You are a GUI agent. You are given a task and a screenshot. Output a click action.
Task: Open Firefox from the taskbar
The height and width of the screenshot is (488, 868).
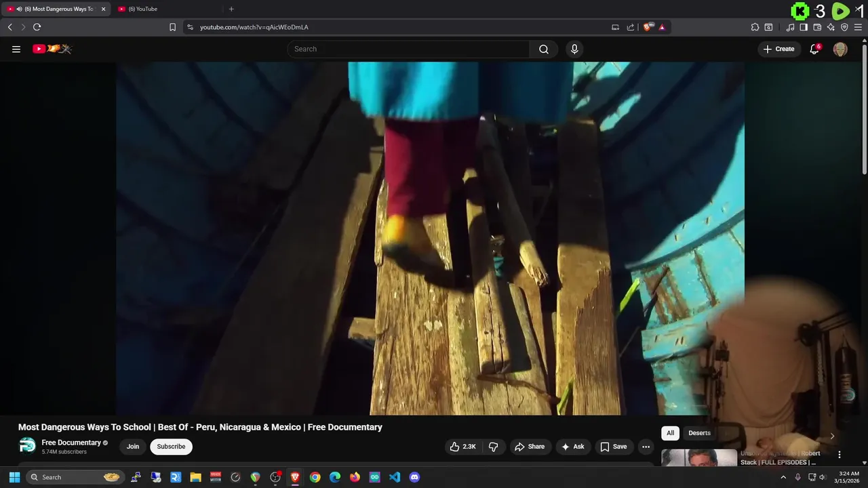(355, 477)
